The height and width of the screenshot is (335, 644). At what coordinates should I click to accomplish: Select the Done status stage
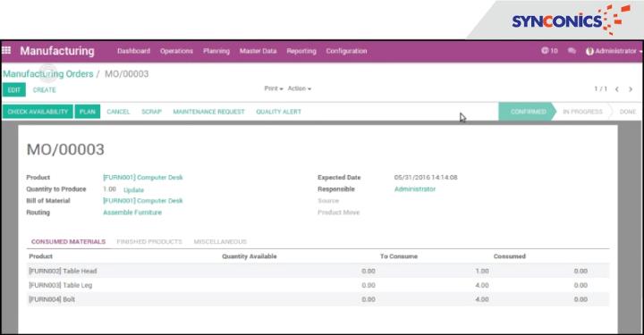pos(628,112)
